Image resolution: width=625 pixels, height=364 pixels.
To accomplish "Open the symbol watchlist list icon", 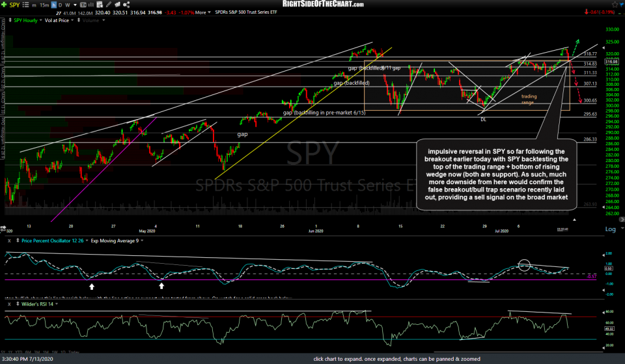I will click(x=25, y=5).
